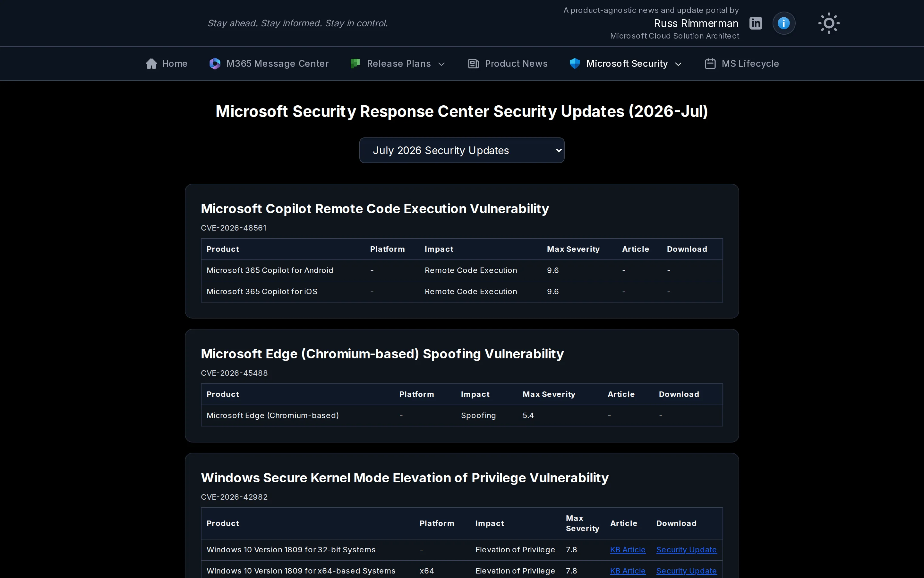
Task: Click 7.8 severity in the 32-bit row
Action: [571, 549]
